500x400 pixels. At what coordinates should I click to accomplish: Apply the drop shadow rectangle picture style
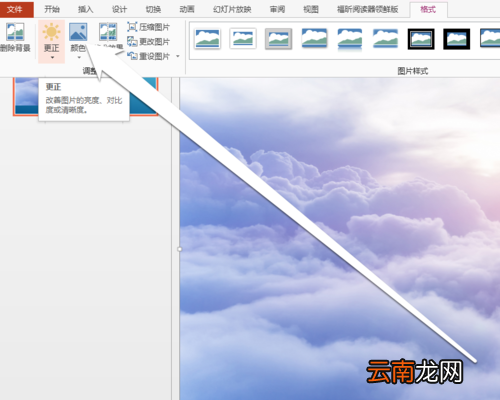tap(314, 39)
